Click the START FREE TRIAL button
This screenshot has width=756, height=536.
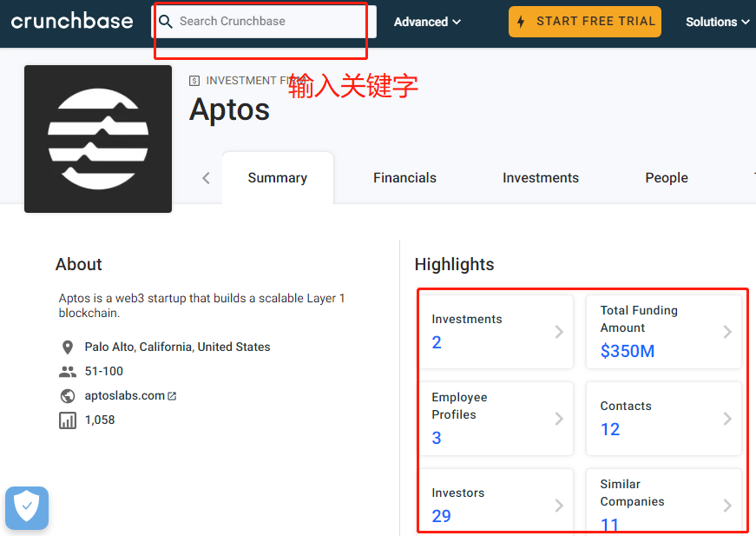click(585, 22)
